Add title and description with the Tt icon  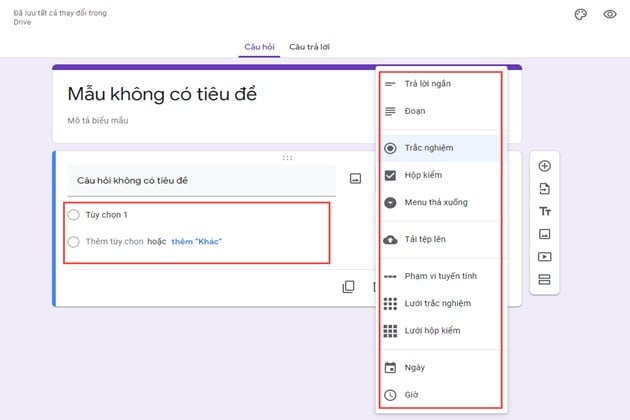pos(544,211)
